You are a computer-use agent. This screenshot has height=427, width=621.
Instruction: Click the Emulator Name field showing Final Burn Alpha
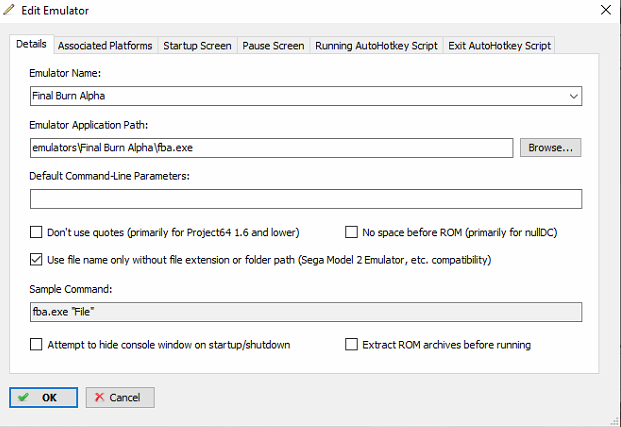tap(306, 96)
